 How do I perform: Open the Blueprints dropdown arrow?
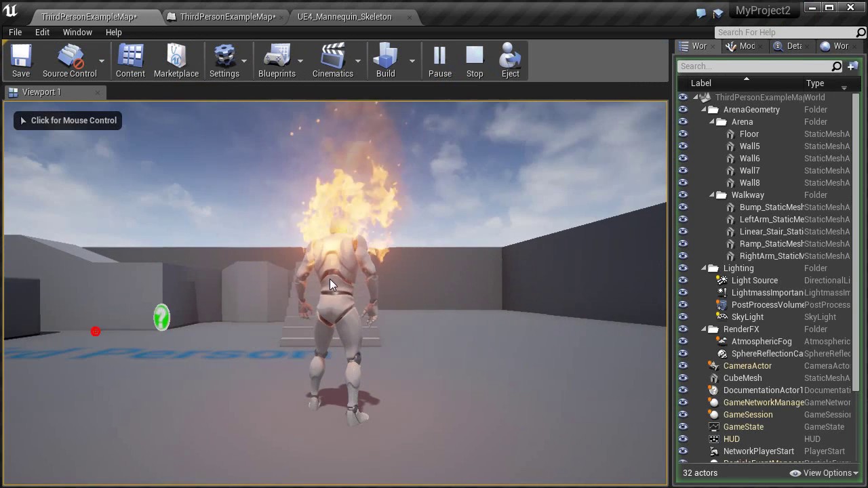(x=300, y=61)
